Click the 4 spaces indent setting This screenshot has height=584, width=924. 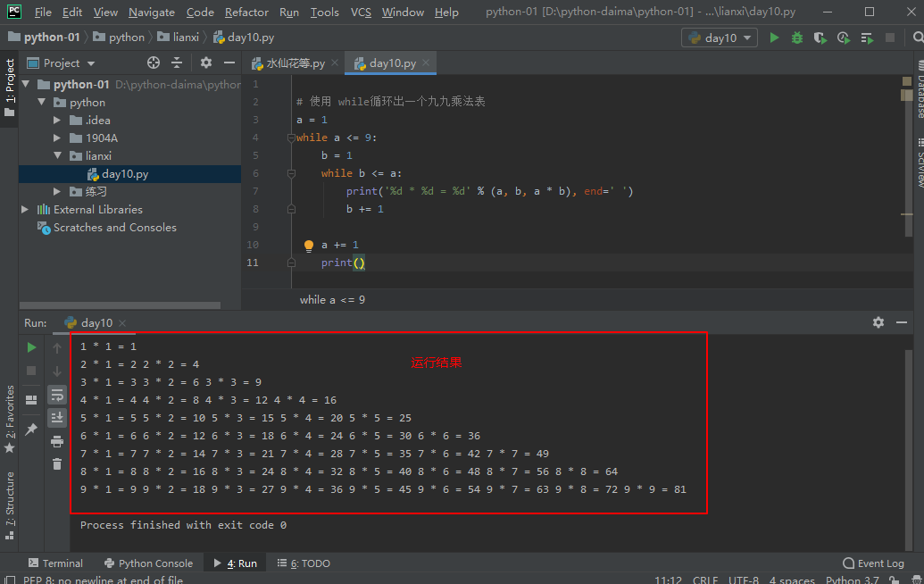click(x=791, y=580)
